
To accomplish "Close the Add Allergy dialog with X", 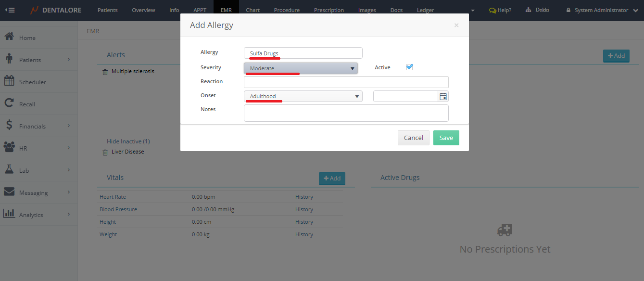I will 456,26.
